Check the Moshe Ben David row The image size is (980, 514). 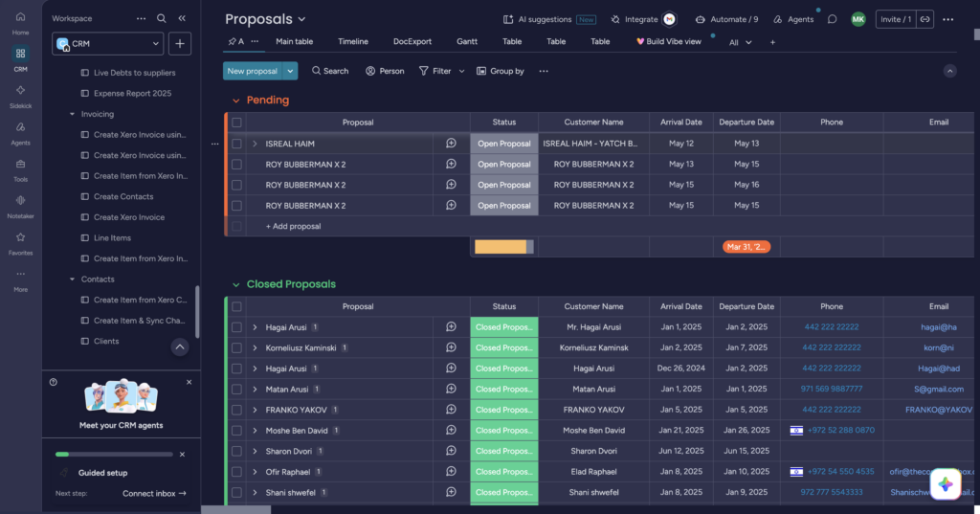[236, 430]
